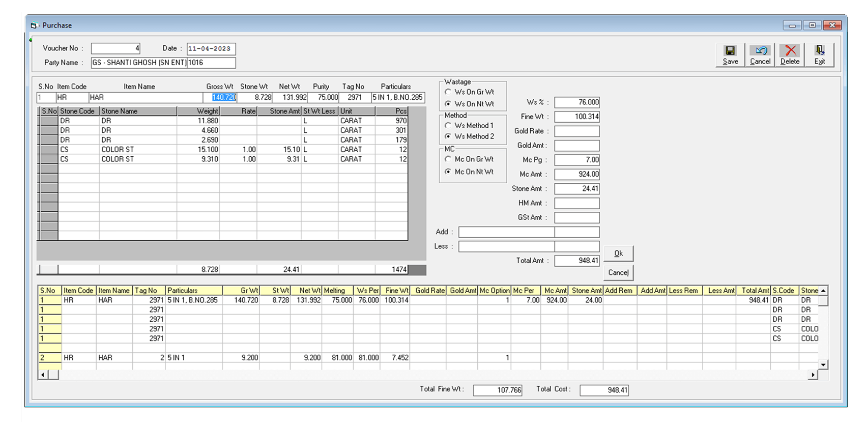Click the empty GSt Amt field
The image size is (868, 423).
(577, 217)
